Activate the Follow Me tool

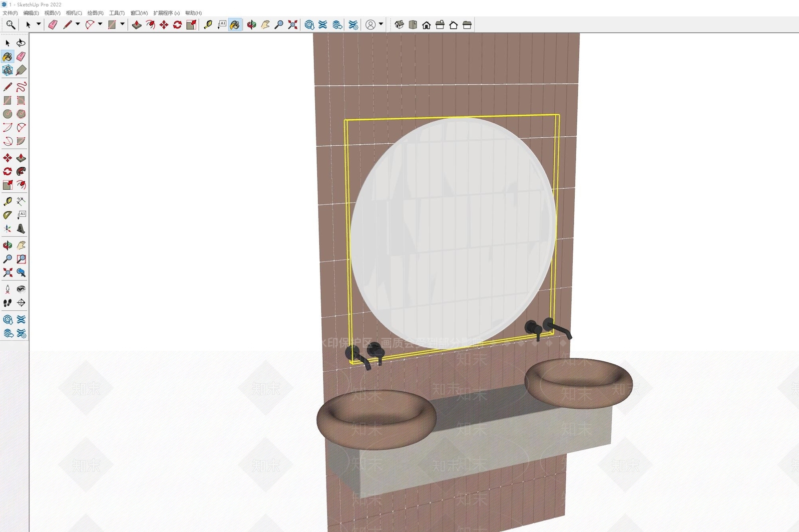pos(21,171)
